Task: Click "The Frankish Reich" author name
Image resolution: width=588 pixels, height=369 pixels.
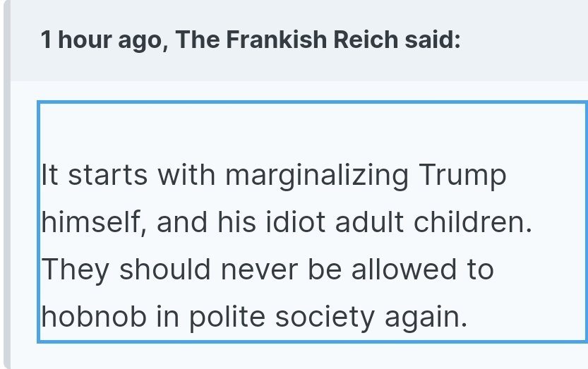Action: 287,40
